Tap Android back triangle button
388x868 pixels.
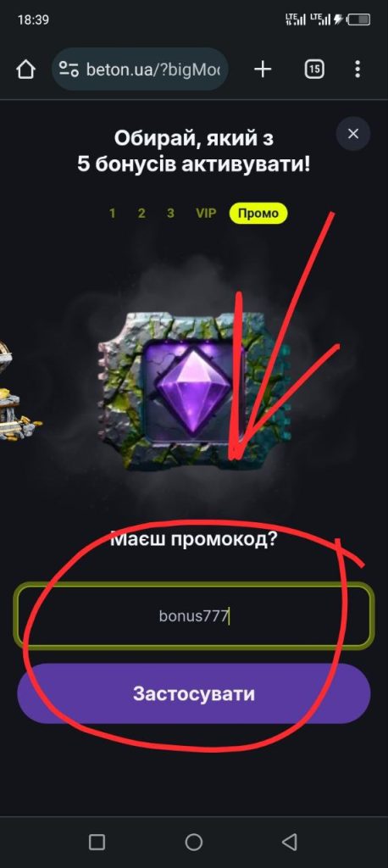(x=290, y=842)
